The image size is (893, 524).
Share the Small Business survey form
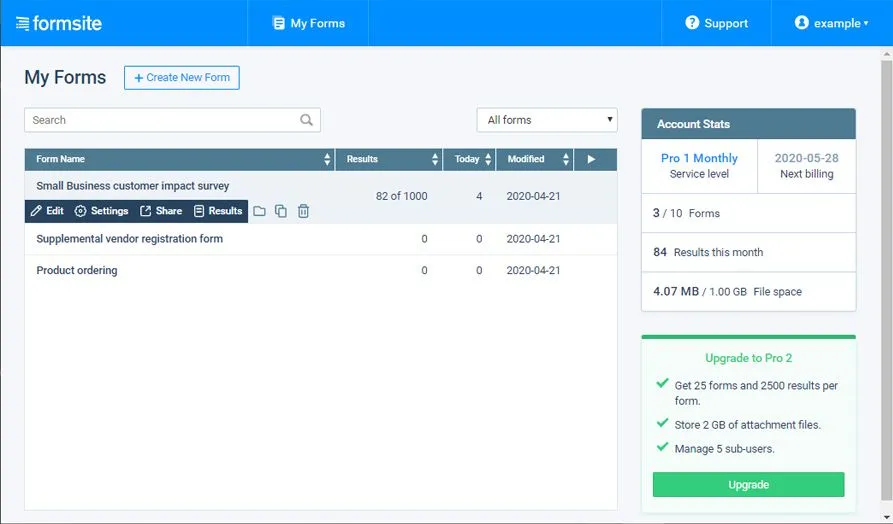coord(161,211)
